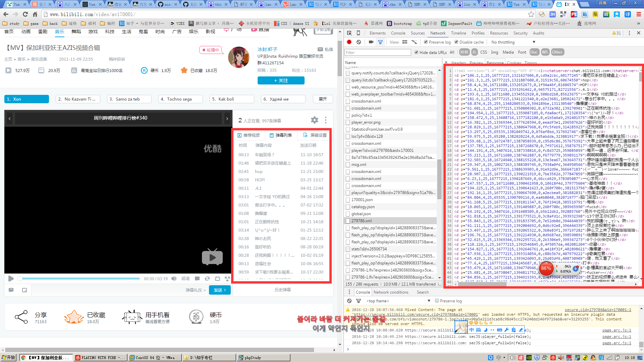Click the video progress bar

[x=80, y=279]
